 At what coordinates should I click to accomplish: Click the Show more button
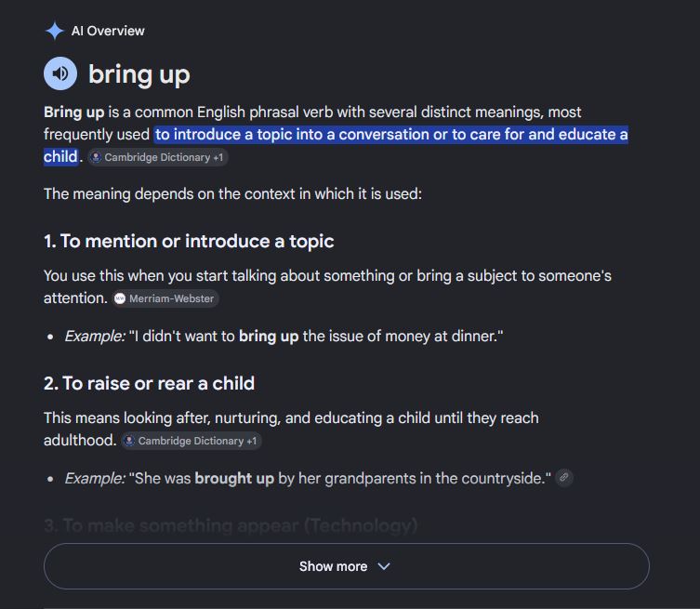[347, 566]
